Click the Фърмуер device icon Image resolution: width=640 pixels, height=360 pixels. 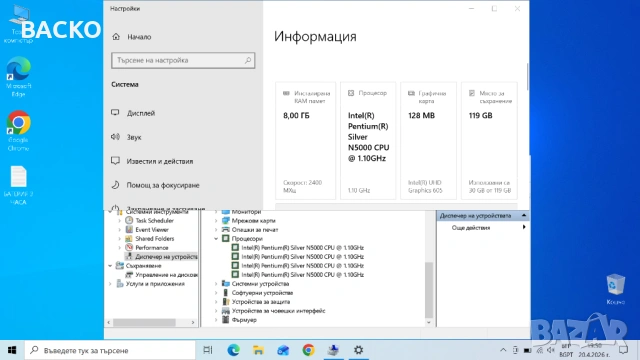tap(226, 320)
